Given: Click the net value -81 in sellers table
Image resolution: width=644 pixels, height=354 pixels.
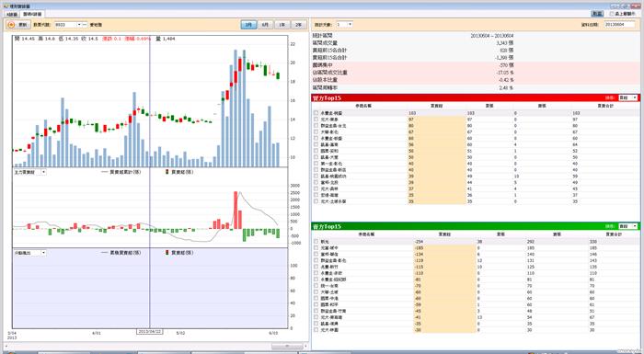Looking at the screenshot, I should click(419, 280).
